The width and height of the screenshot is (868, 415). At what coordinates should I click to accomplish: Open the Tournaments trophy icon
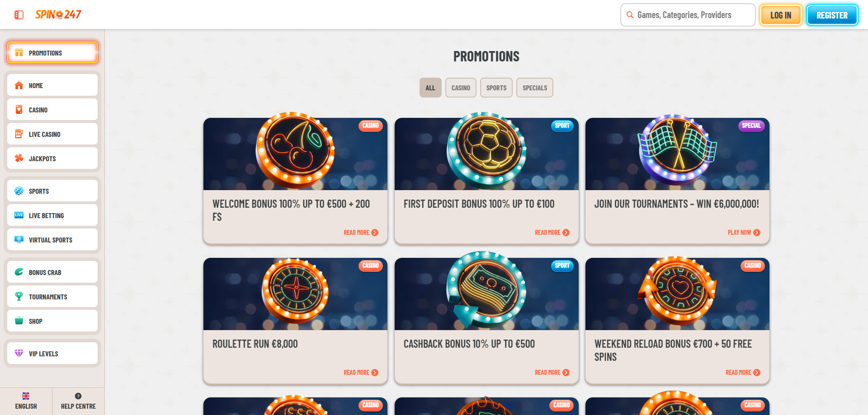pyautogui.click(x=19, y=296)
